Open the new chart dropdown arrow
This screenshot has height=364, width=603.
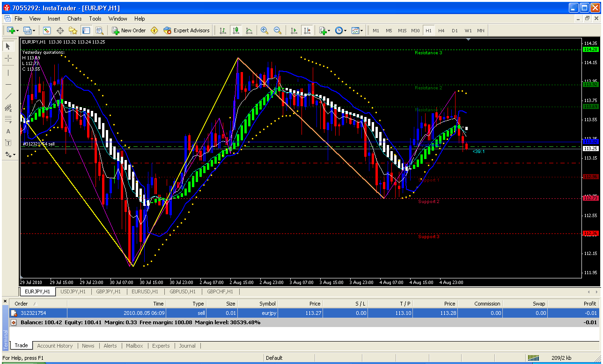pyautogui.click(x=18, y=30)
